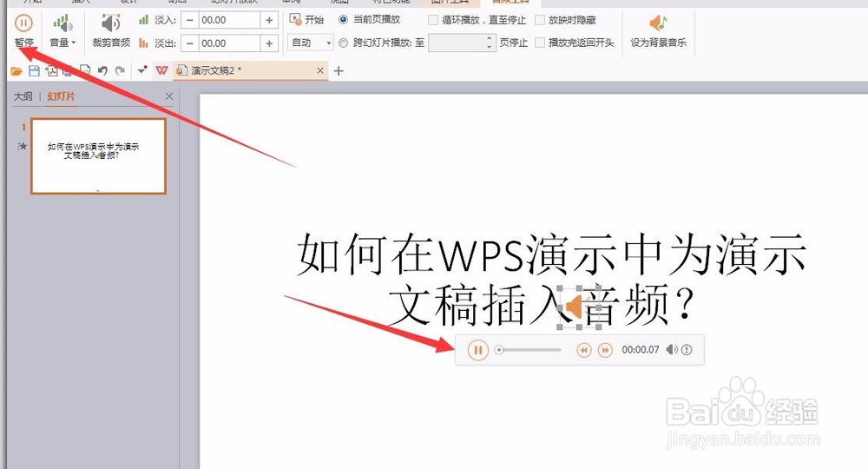
Task: Open the 自动 start mode dropdown
Action: 310,43
